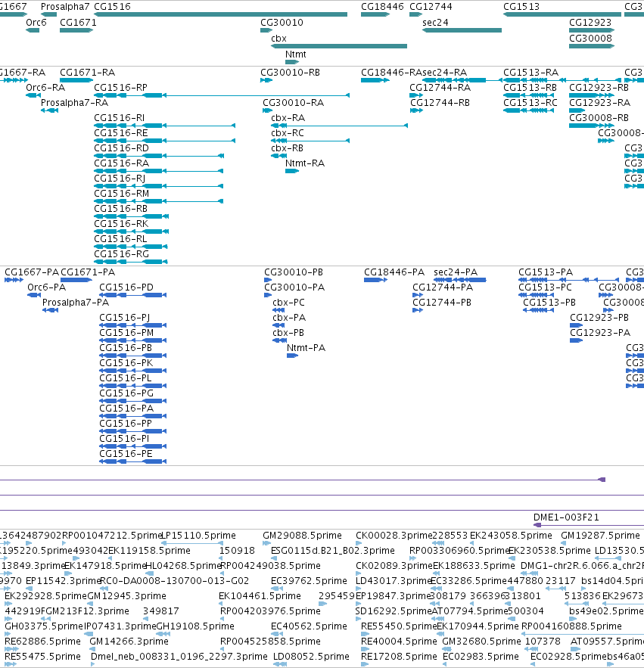Select the Orc6 gene label
Screen dimensions: 644x668
36,23
